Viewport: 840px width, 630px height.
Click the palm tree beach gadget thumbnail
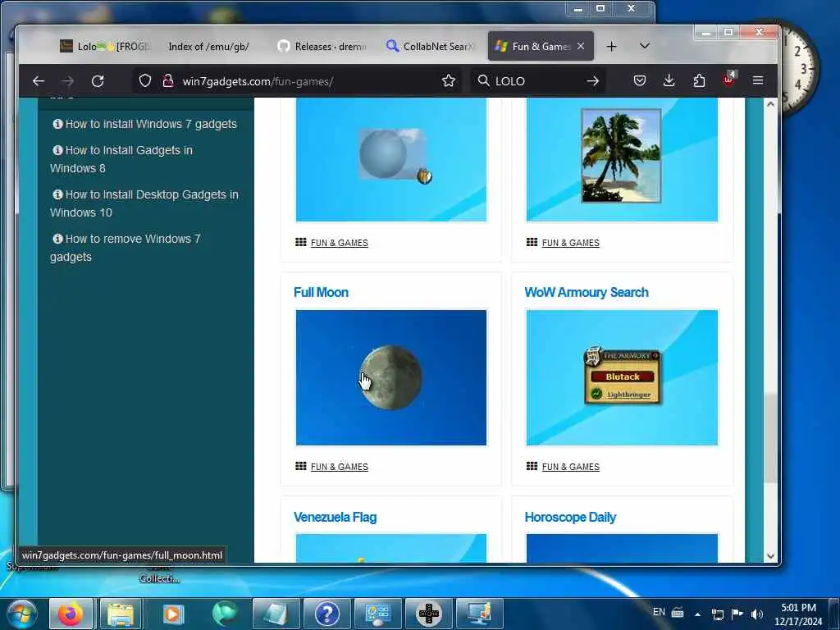coord(622,159)
